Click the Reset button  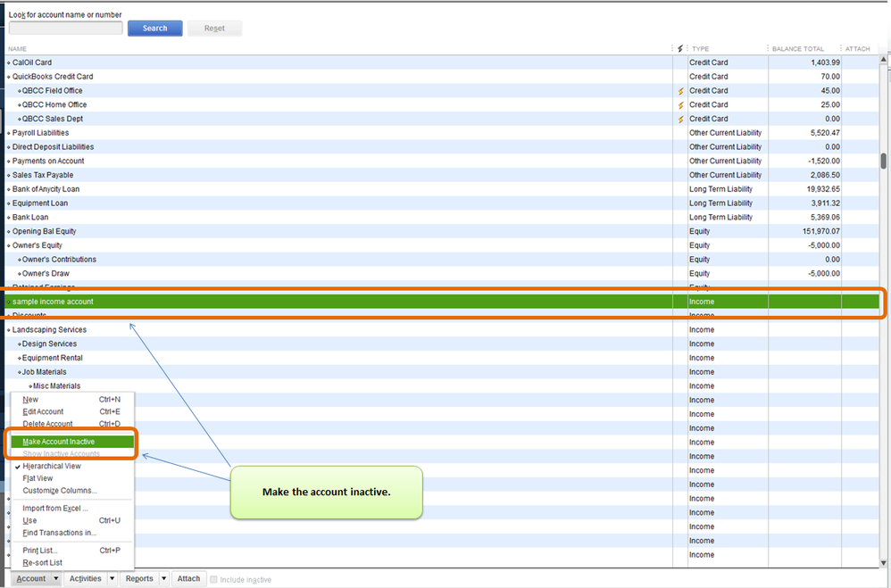(x=215, y=28)
